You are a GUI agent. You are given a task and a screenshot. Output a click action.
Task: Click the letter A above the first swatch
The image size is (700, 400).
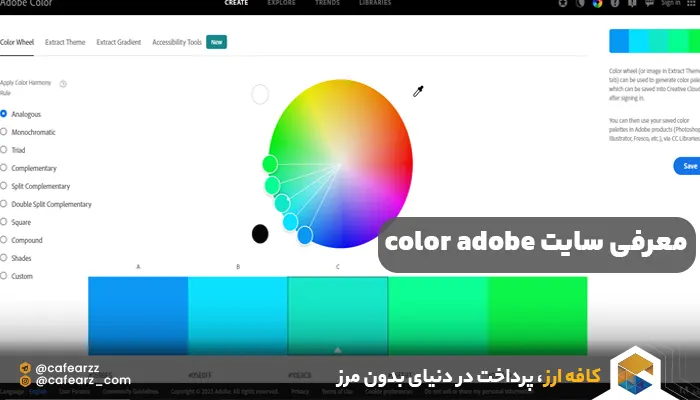click(138, 267)
